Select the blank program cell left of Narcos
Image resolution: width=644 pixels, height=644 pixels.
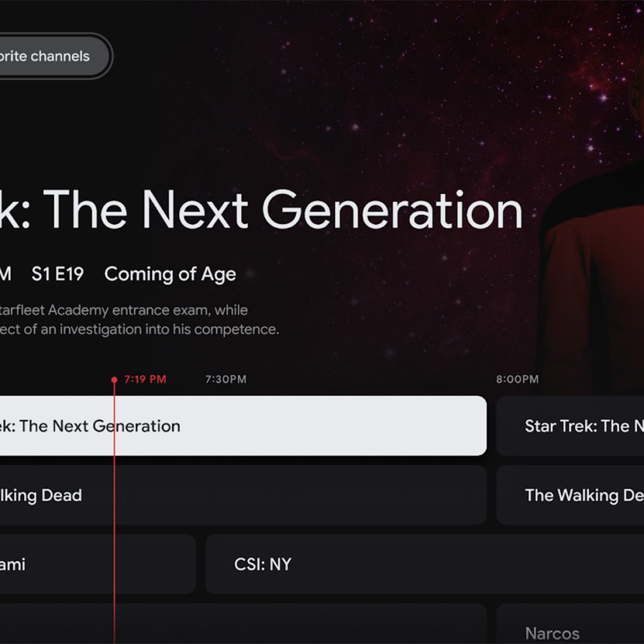241,625
